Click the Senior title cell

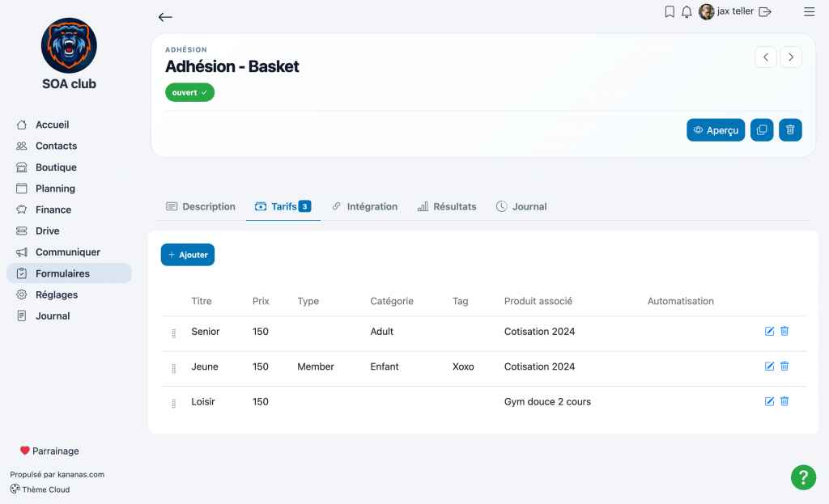pos(205,331)
